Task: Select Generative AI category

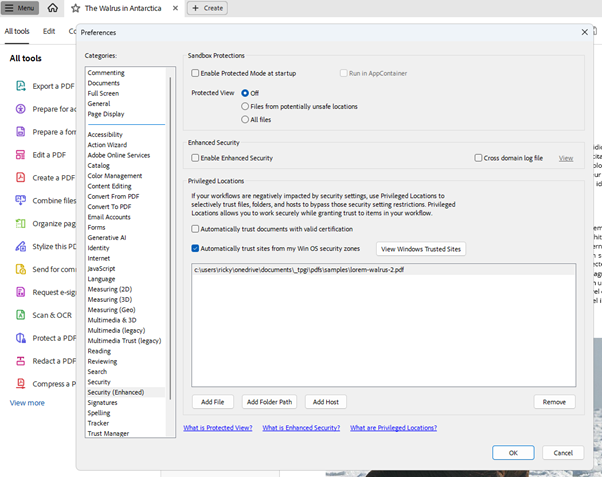Action: (107, 237)
